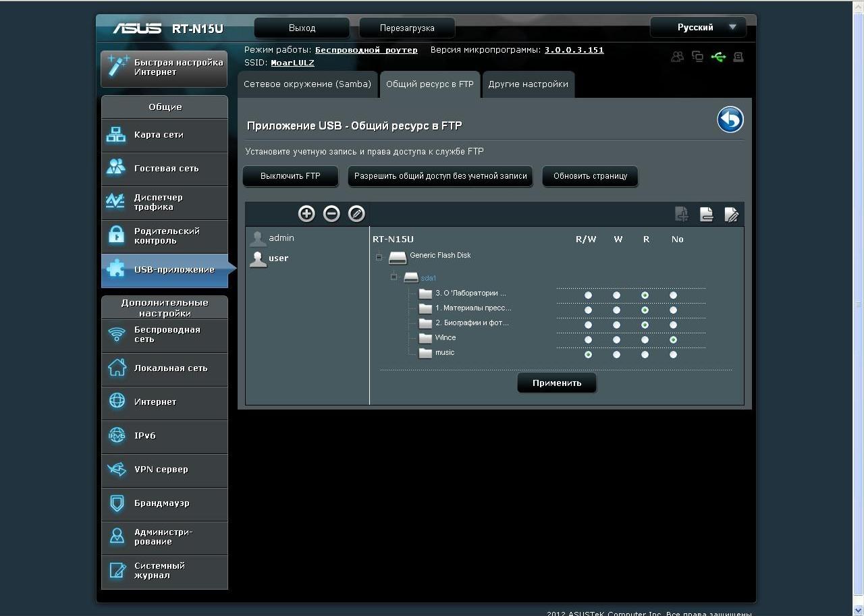Click the modify user account pencil icon
Screen dimensions: 864x616
[356, 214]
